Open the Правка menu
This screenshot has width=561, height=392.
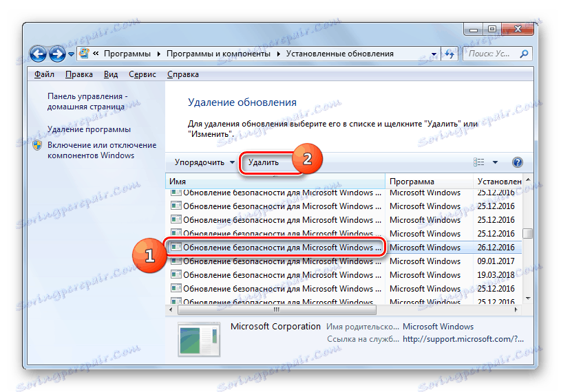(x=79, y=74)
